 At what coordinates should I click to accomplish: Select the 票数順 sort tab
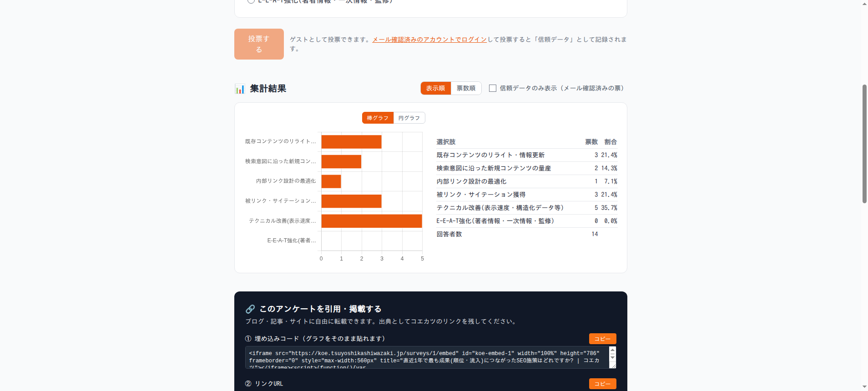466,88
